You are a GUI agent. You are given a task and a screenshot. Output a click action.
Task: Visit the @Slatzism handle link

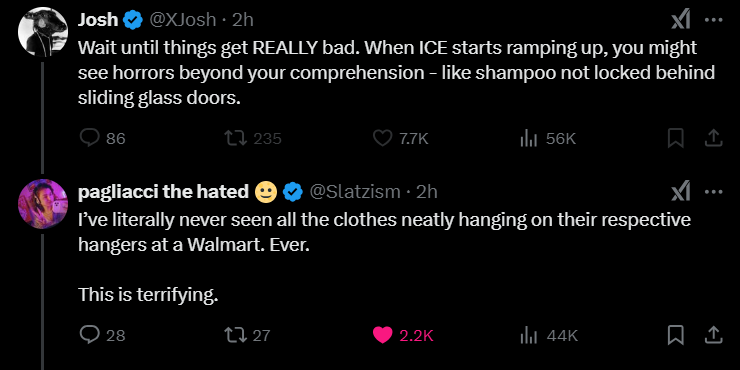click(354, 192)
